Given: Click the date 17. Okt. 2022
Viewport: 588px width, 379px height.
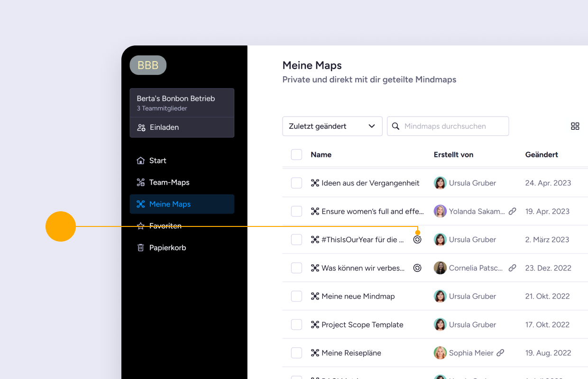Looking at the screenshot, I should 547,325.
